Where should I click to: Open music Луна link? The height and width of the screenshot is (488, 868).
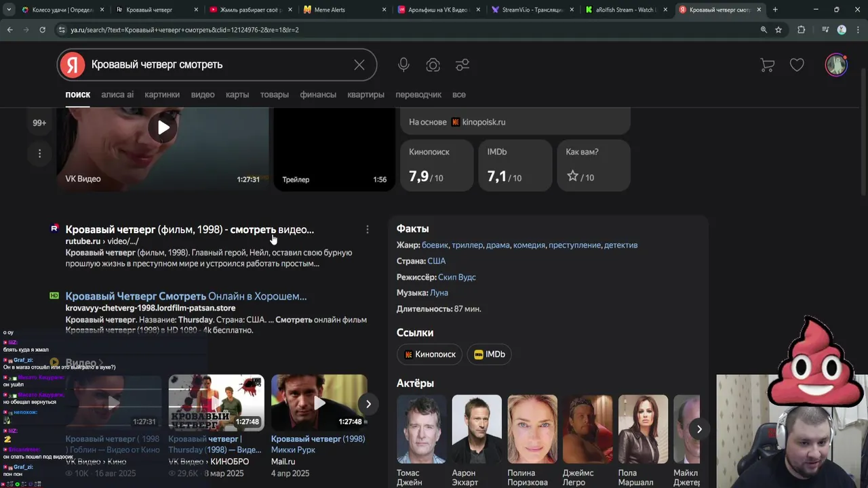(x=439, y=293)
